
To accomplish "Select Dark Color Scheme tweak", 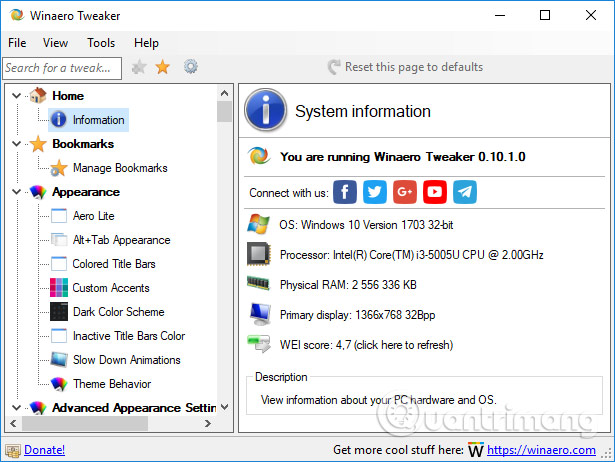I will pos(118,312).
